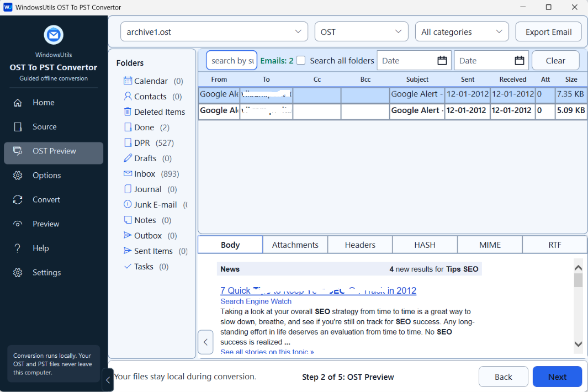The width and height of the screenshot is (588, 392).
Task: Click the Preview eye icon
Action: click(x=18, y=224)
